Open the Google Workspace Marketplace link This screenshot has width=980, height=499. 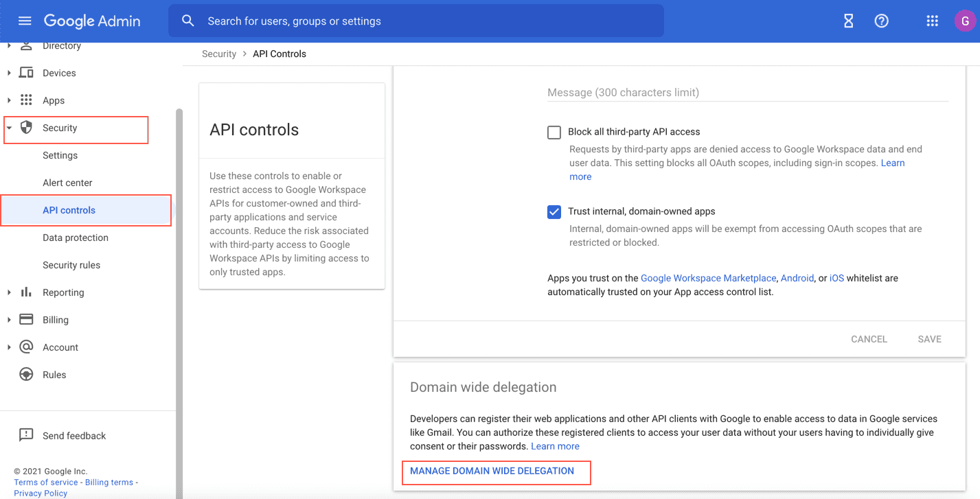[708, 278]
